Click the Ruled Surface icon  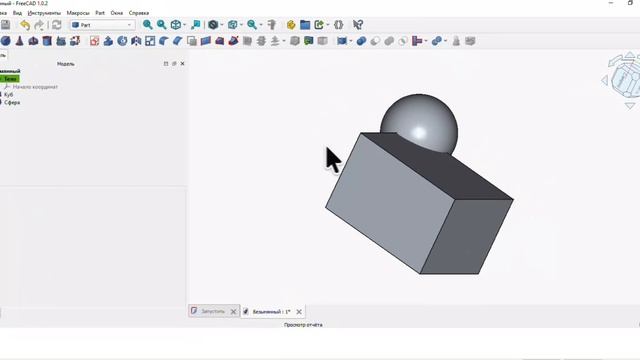(206, 41)
